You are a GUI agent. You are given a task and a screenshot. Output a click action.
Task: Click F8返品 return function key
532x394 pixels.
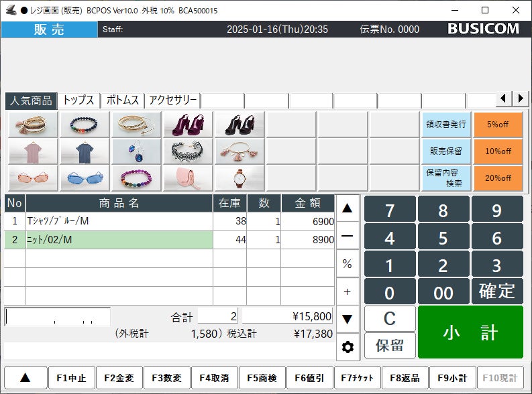click(405, 378)
